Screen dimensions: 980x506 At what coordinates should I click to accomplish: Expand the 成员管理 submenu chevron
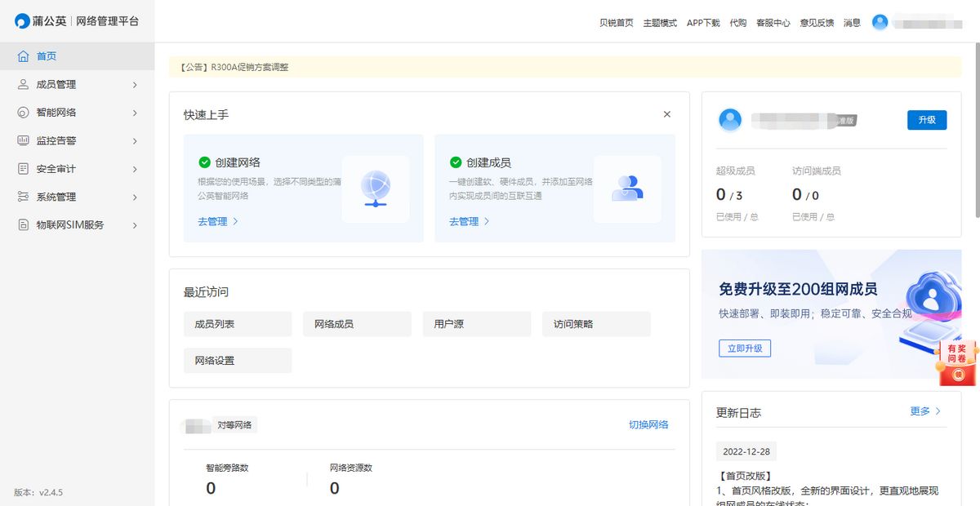(135, 85)
